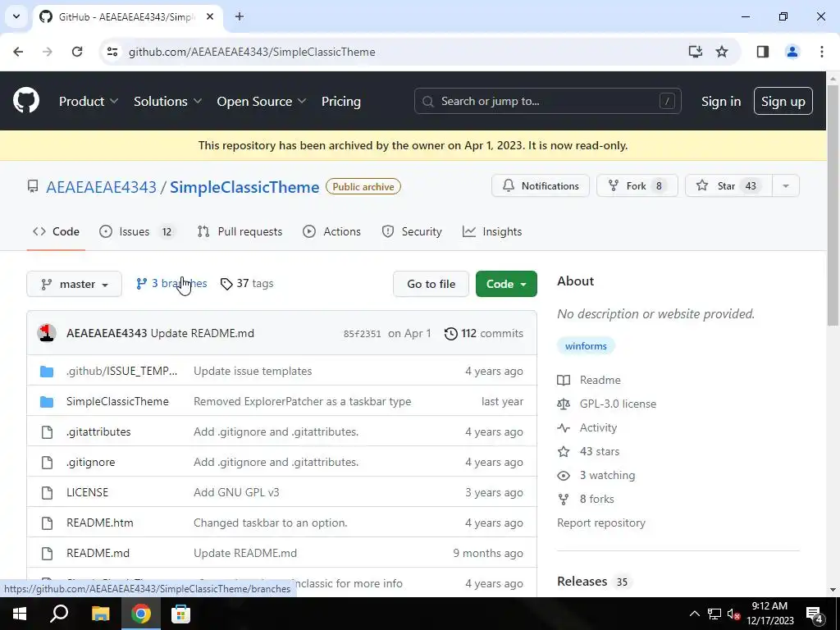Click the Go to file button
This screenshot has width=840, height=630.
pos(431,284)
